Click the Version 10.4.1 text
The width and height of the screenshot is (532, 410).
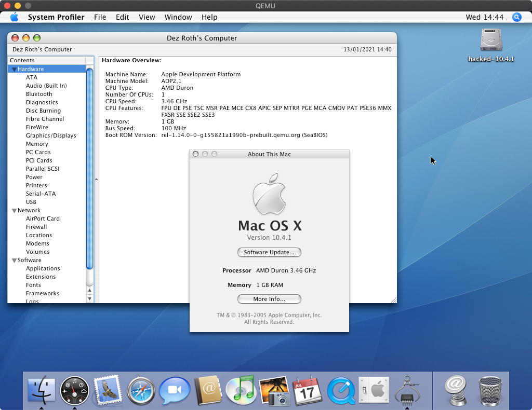(269, 238)
